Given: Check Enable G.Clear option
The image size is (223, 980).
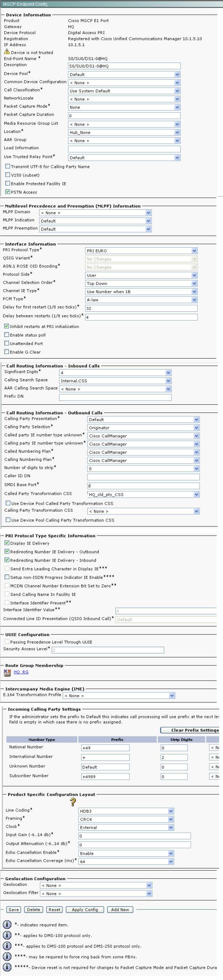Looking at the screenshot, I should (x=7, y=352).
